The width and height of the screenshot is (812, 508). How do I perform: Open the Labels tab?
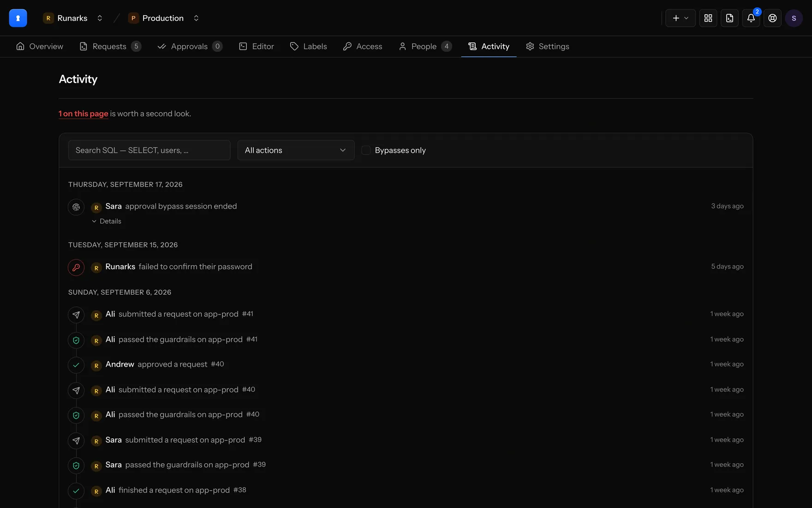tap(309, 46)
